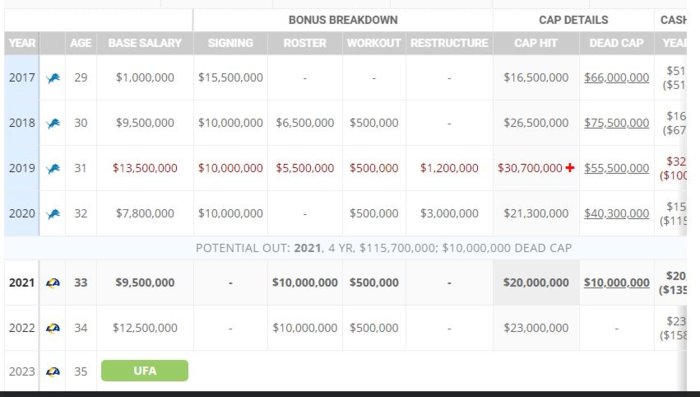Click the Lions logo in 2018 row
Image resolution: width=700 pixels, height=397 pixels.
coord(53,124)
